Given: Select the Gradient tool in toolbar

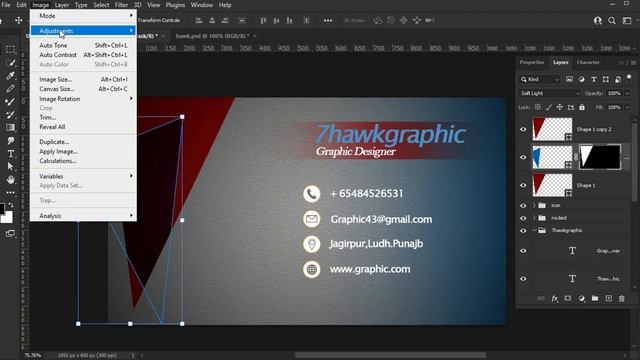Looking at the screenshot, I should click(x=11, y=128).
